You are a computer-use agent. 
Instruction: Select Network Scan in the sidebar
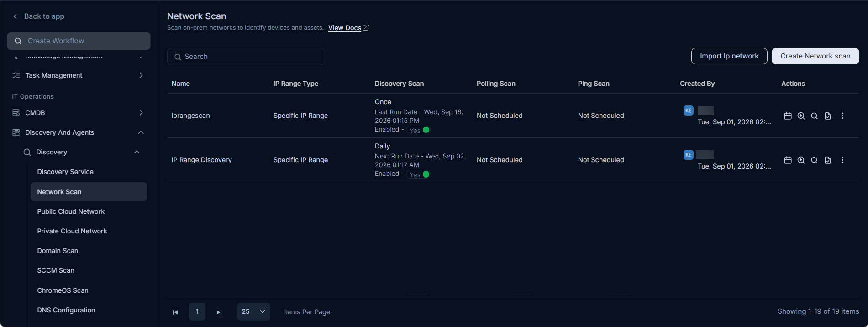[89, 192]
